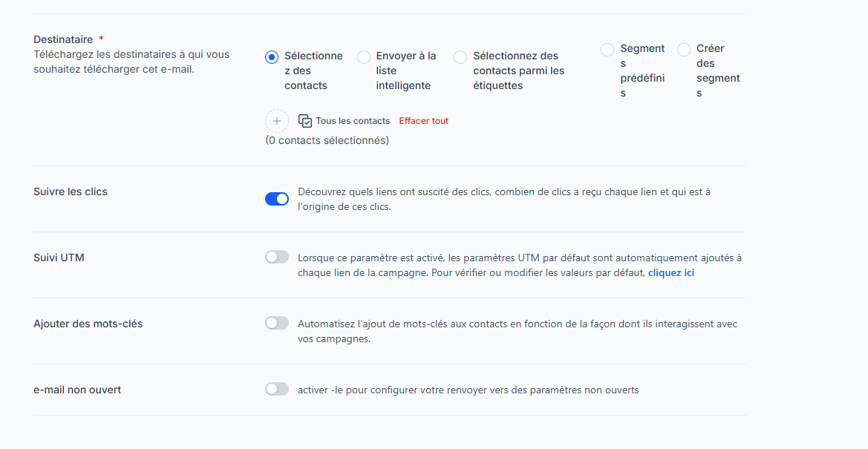Click the "Destinataire" field label
The width and height of the screenshot is (868, 449).
coord(63,39)
